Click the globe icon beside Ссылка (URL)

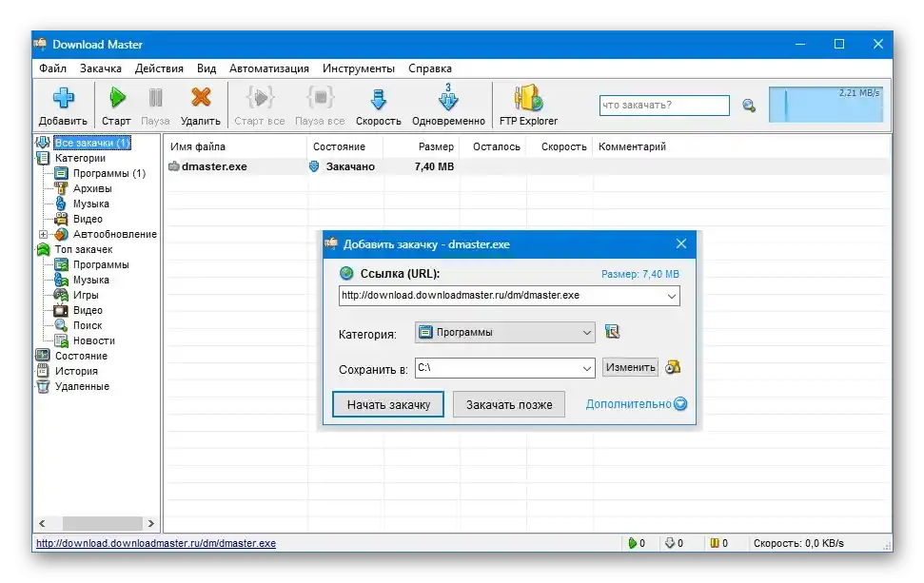coord(346,273)
